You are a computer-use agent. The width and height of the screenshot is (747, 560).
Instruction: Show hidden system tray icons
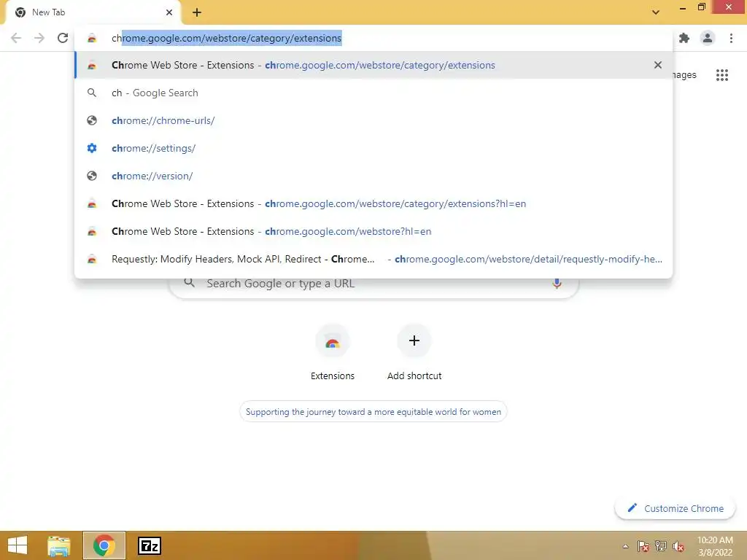tap(625, 546)
